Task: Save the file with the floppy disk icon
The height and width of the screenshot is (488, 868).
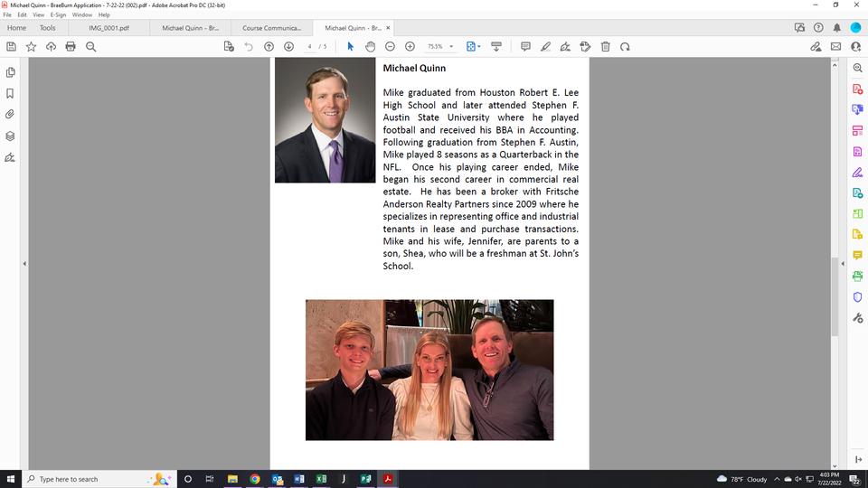Action: tap(11, 47)
